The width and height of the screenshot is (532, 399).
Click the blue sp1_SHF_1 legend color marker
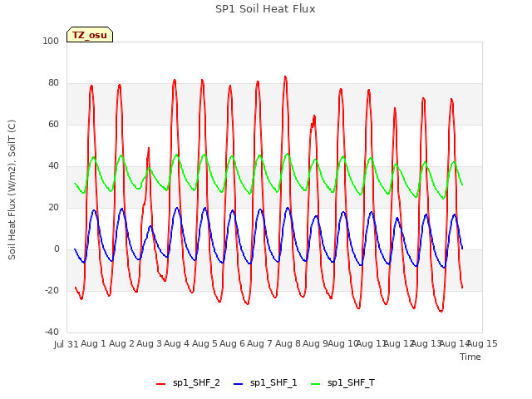point(239,384)
